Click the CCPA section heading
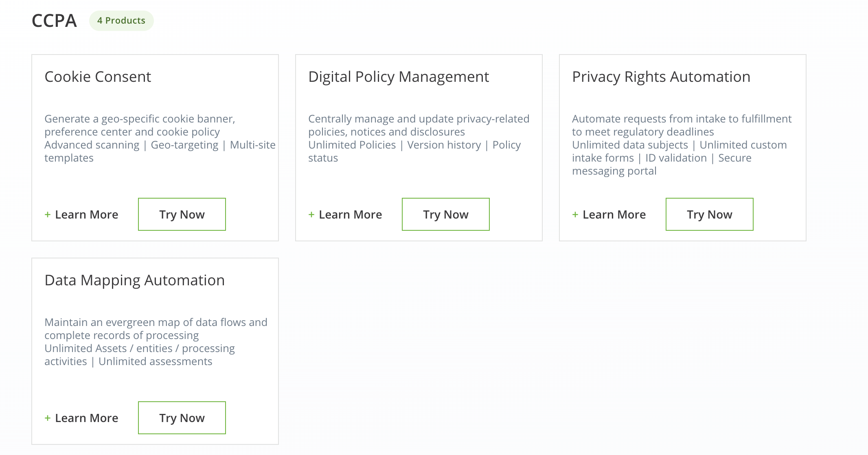868x455 pixels. coord(54,21)
